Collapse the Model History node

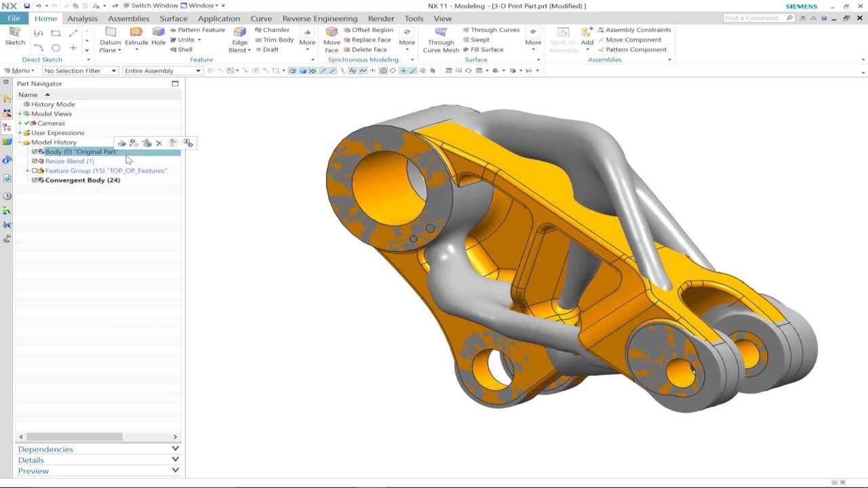click(x=20, y=142)
